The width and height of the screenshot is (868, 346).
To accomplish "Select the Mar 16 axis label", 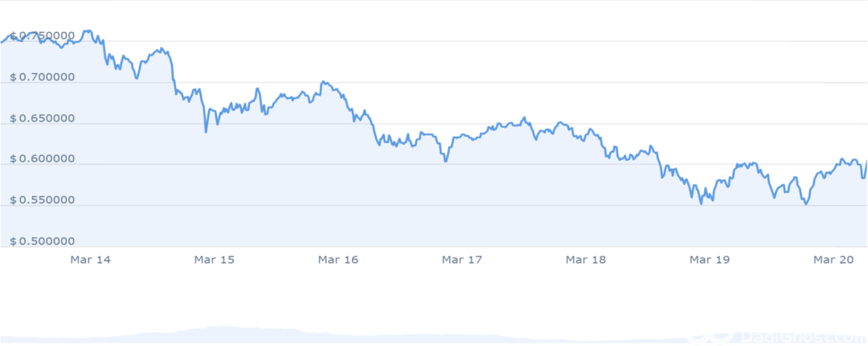I will pyautogui.click(x=338, y=260).
